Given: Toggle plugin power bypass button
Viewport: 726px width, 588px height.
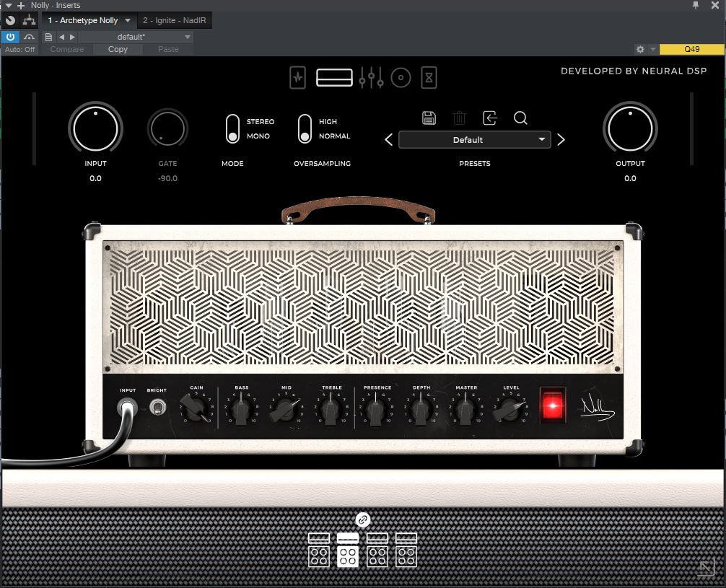Looking at the screenshot, I should point(10,37).
